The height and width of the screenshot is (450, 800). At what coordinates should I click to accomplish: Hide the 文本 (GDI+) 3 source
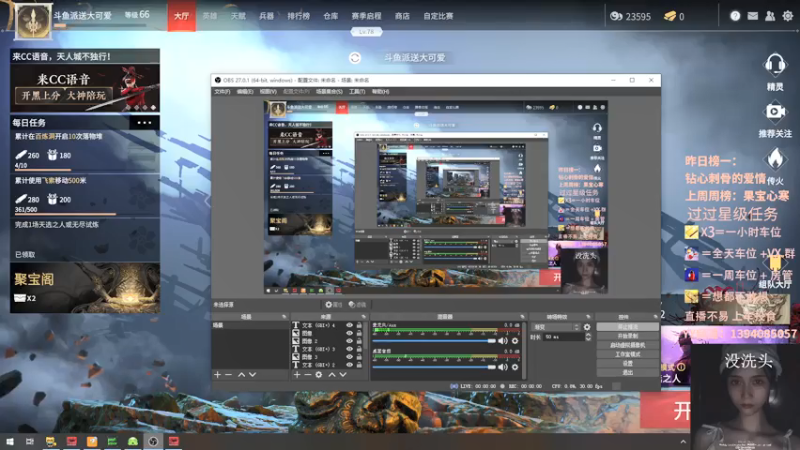349,349
